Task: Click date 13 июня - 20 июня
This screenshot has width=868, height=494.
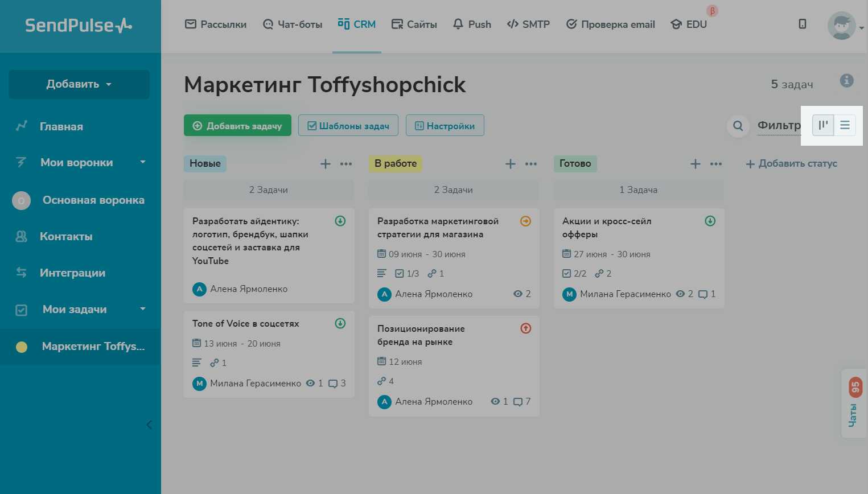Action: [x=236, y=344]
